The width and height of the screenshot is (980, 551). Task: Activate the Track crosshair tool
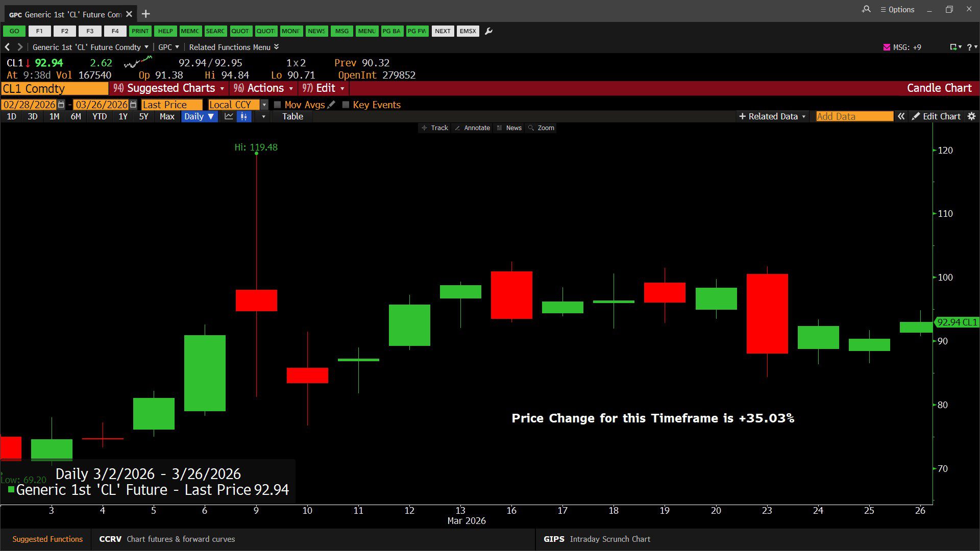pos(435,128)
